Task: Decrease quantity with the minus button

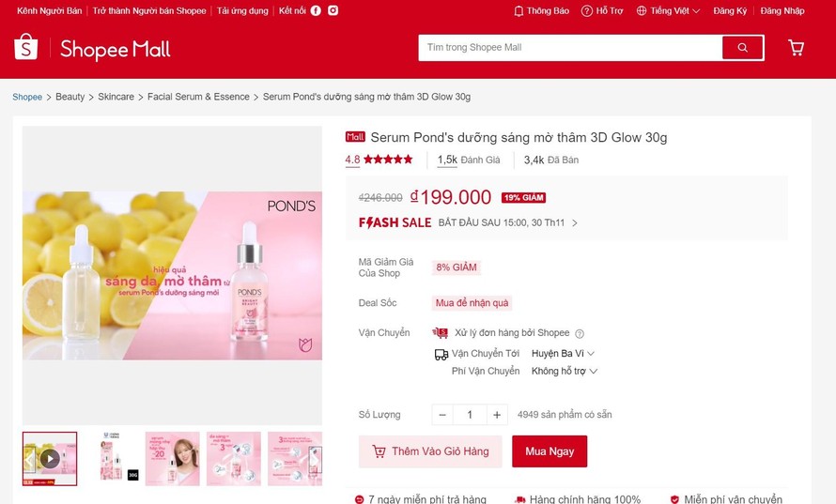Action: [x=442, y=415]
